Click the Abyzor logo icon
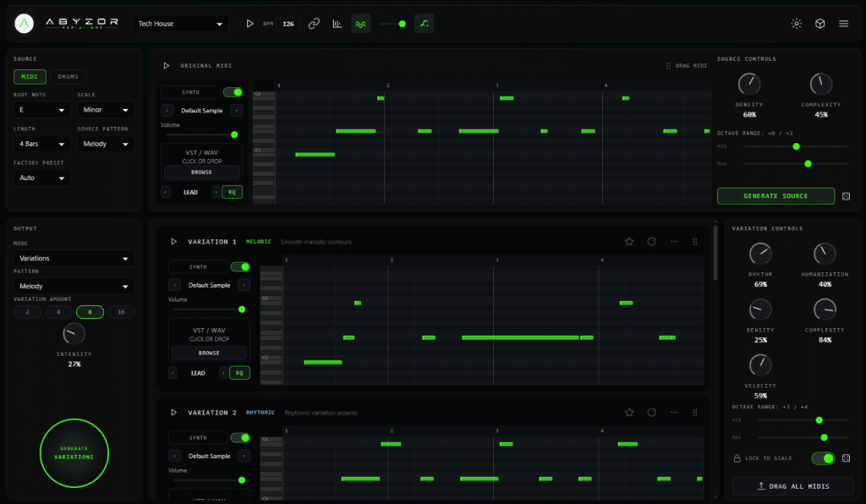 point(24,23)
